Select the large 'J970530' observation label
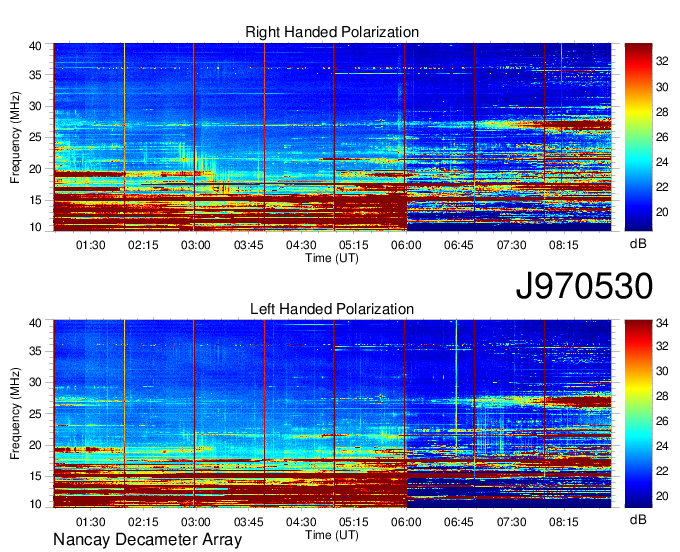Screen dimensions: 680x552 [584, 286]
